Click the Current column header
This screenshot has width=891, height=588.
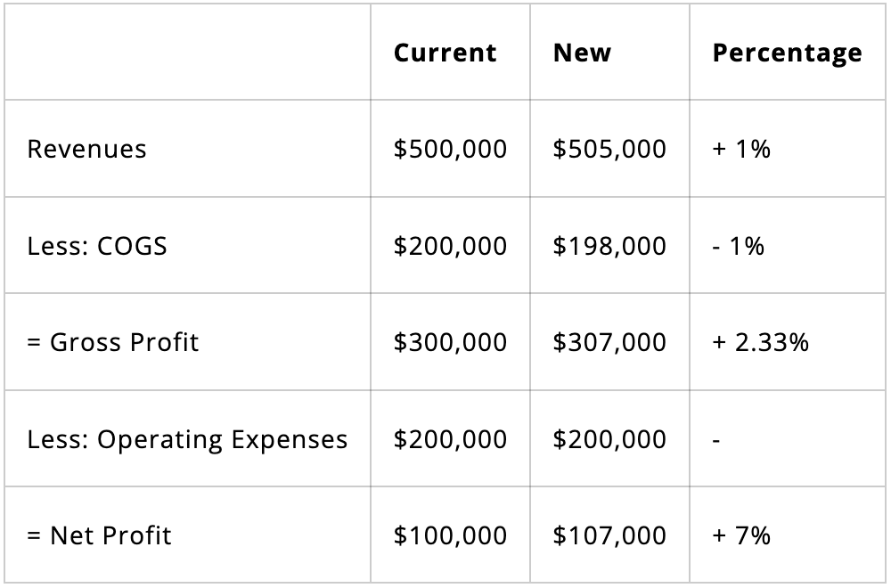pyautogui.click(x=445, y=53)
